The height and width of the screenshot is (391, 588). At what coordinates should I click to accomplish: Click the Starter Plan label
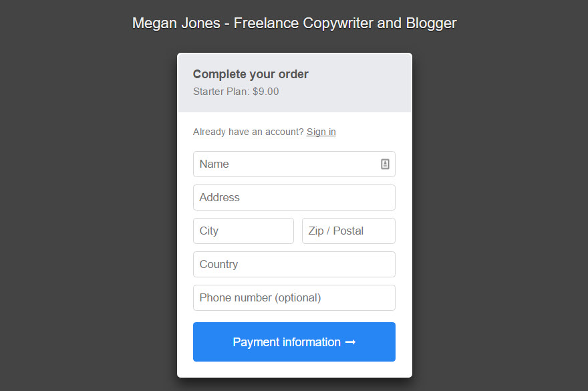click(x=220, y=92)
